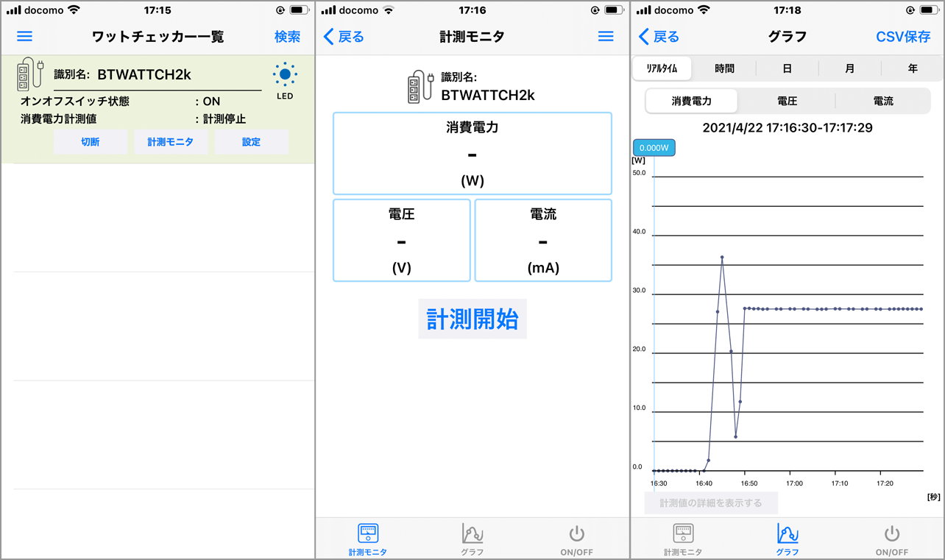Tap 計測停止 status value
Image resolution: width=945 pixels, height=560 pixels.
(x=224, y=118)
